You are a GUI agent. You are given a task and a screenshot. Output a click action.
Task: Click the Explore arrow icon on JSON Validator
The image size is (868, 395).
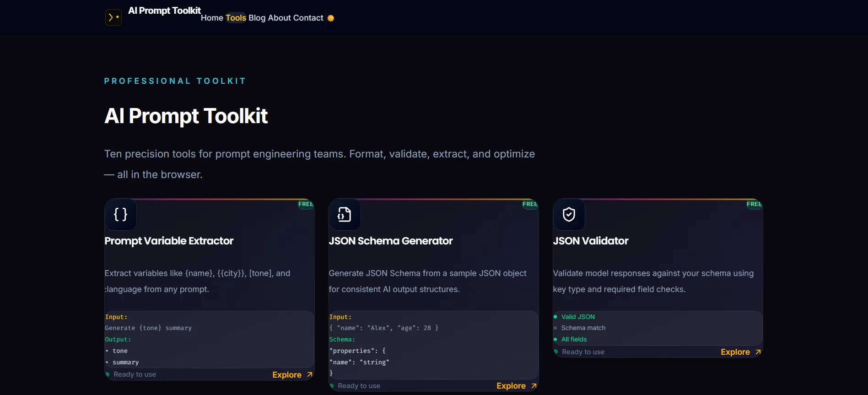tap(758, 352)
